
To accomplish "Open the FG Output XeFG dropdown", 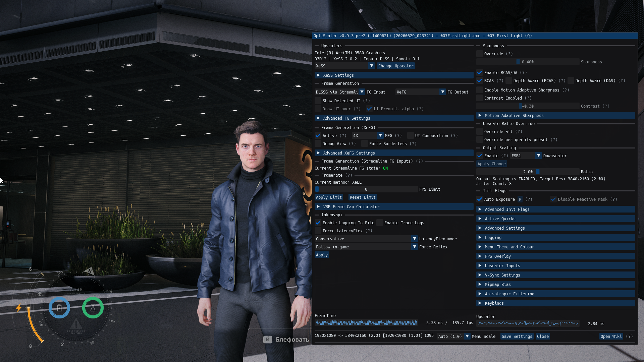I will [x=421, y=92].
